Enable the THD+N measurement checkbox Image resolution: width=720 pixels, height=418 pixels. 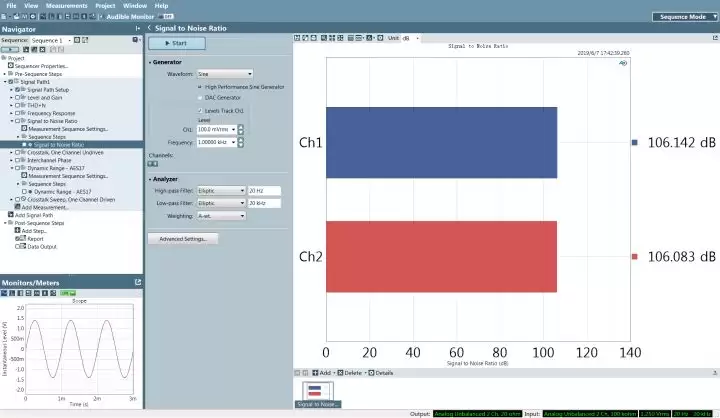coord(17,105)
